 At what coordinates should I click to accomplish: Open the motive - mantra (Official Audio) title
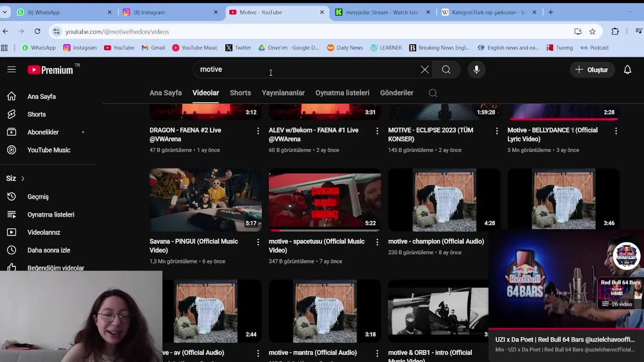tap(312, 353)
